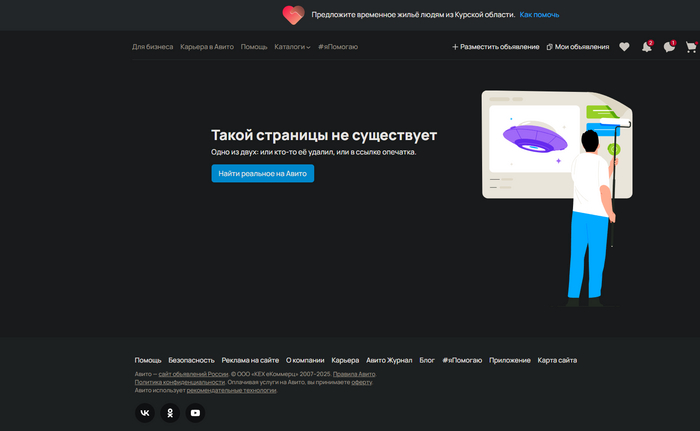Open footer Блог link
This screenshot has width=700, height=431.
(x=427, y=360)
